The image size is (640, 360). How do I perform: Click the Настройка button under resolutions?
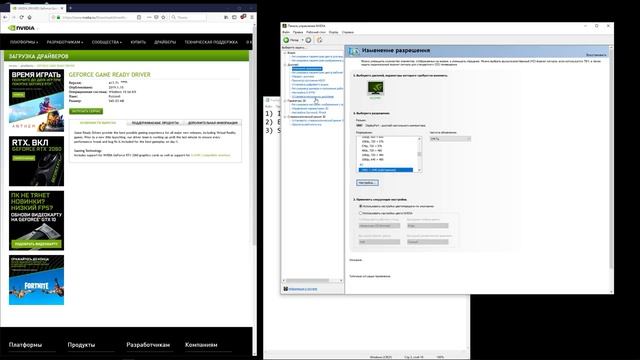[x=367, y=182]
